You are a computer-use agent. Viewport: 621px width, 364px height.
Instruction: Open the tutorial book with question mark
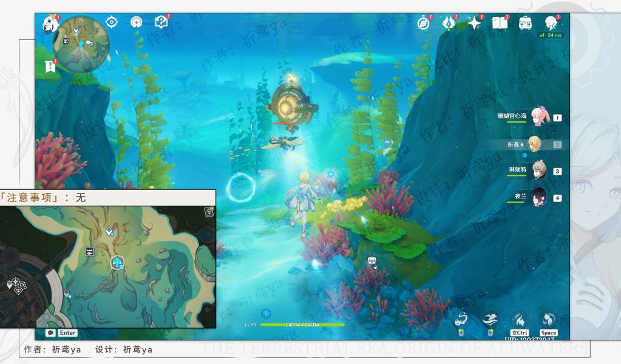click(161, 22)
